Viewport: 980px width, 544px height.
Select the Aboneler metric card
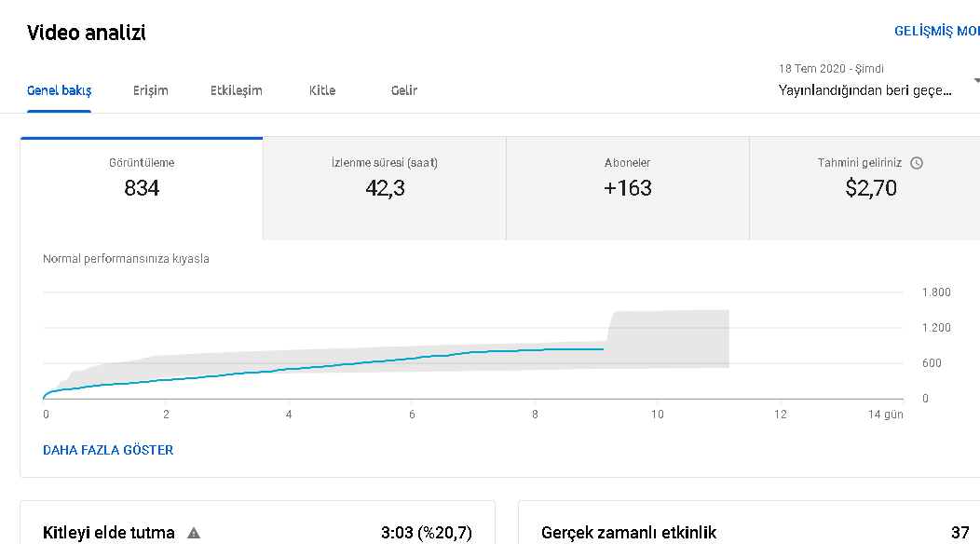tap(628, 188)
